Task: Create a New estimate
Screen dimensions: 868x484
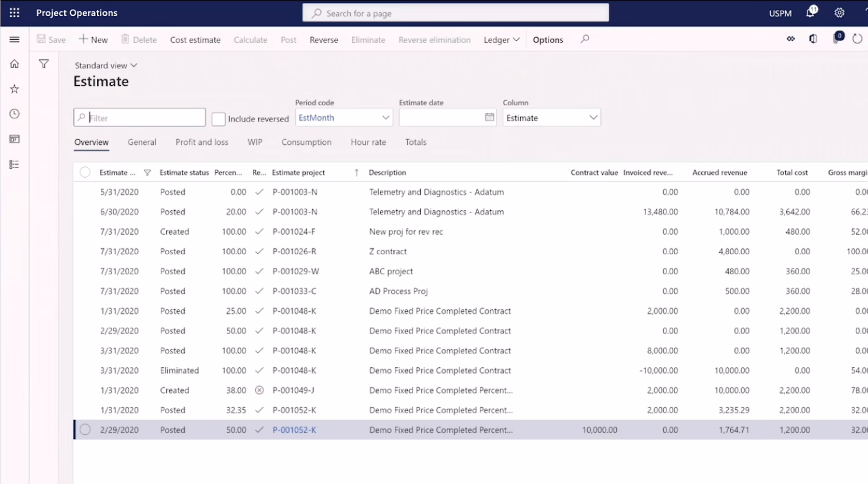Action: 93,39
